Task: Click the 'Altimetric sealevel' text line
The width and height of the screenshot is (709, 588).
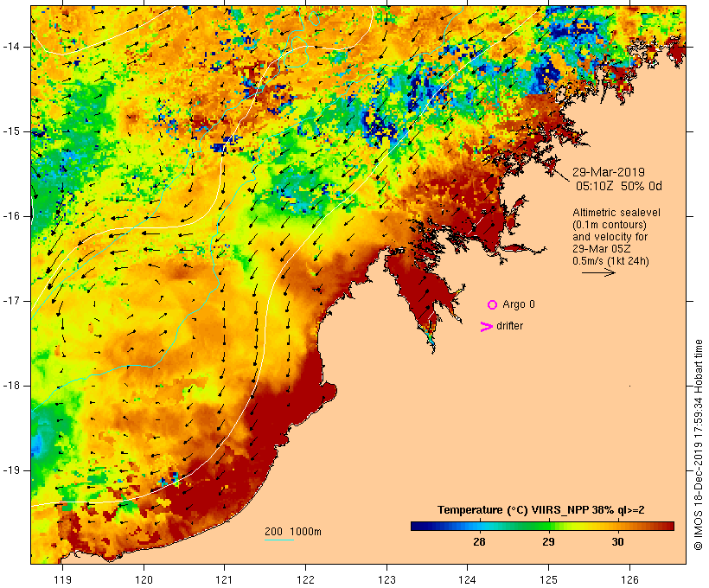Action: click(616, 213)
